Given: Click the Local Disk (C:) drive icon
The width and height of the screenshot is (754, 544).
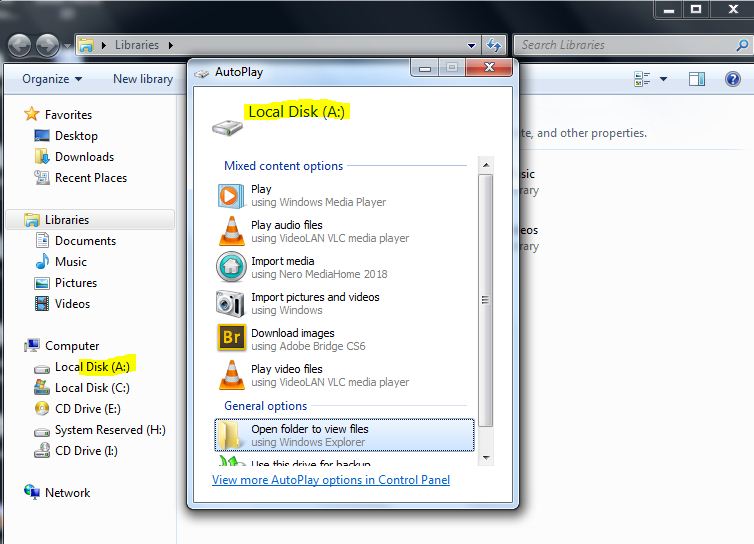Looking at the screenshot, I should pyautogui.click(x=42, y=387).
